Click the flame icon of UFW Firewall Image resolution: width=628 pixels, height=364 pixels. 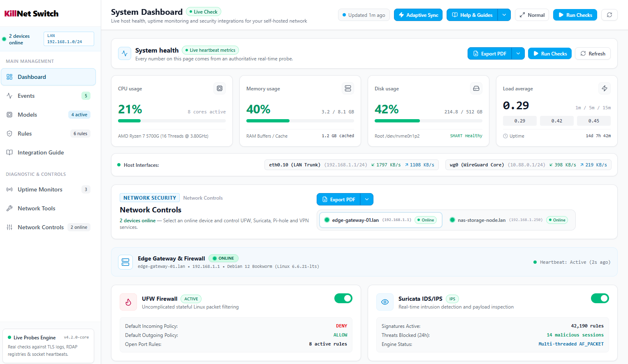click(128, 302)
